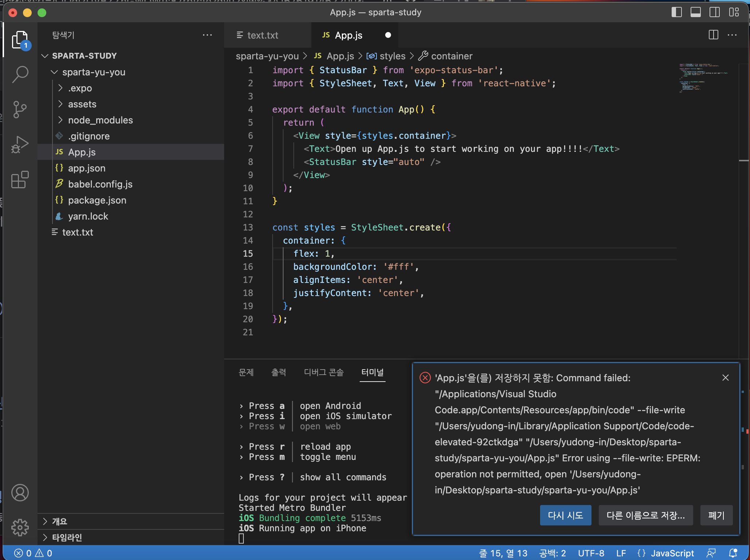Click 'react-native' string on line 2

click(515, 83)
